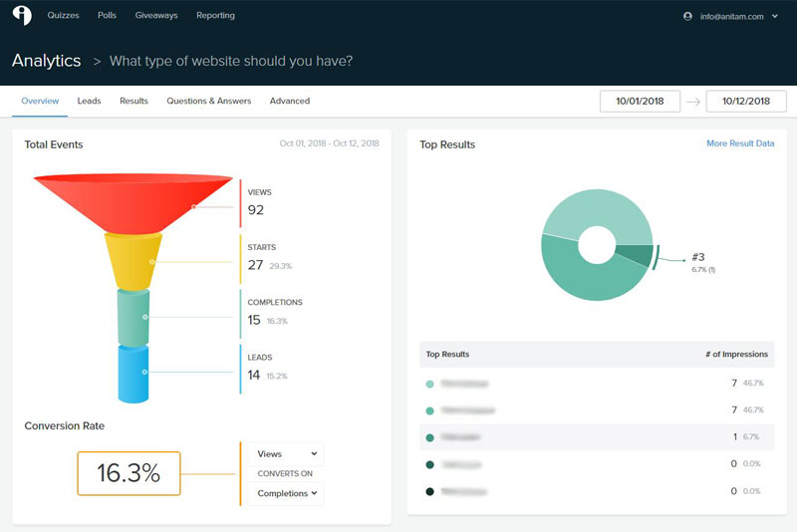Click the # of Impressions column header

coord(736,354)
